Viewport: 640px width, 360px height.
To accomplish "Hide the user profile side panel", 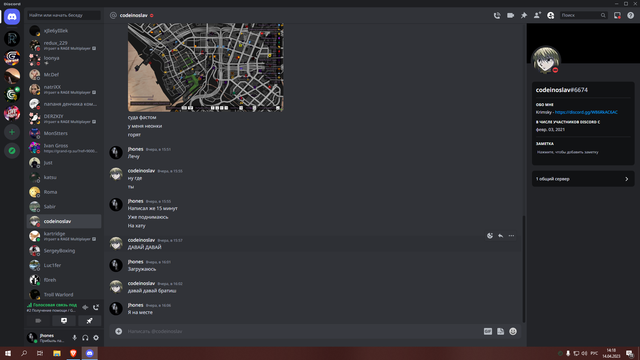I will [x=551, y=16].
